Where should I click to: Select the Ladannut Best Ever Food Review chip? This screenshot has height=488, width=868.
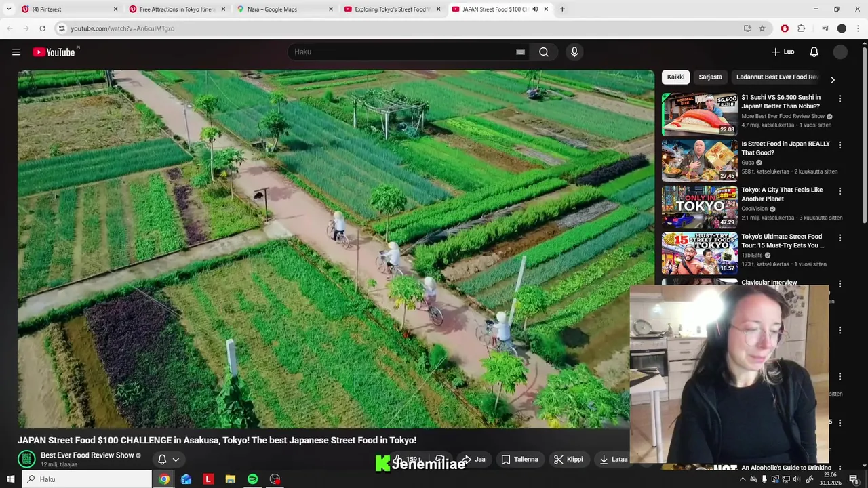pos(777,77)
